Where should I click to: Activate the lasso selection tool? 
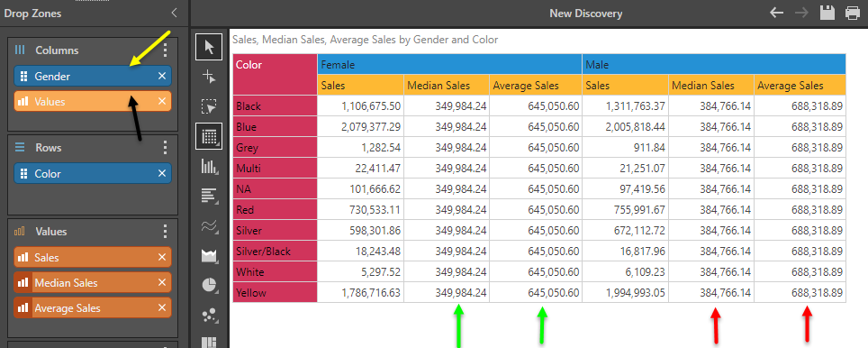point(209,106)
